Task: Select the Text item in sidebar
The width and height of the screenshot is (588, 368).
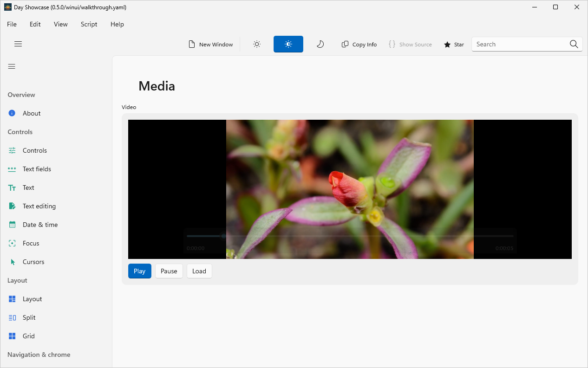Action: pos(56,187)
